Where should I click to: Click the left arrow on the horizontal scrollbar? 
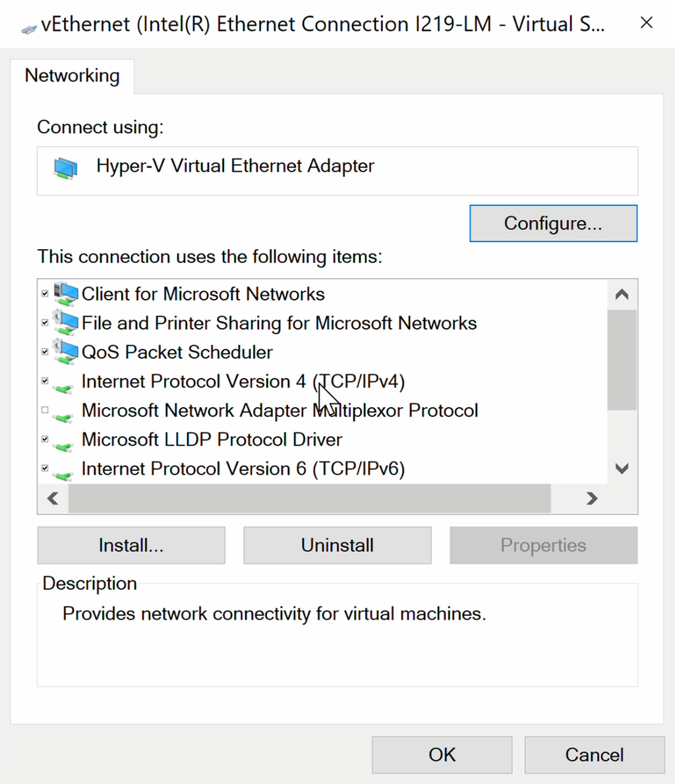point(53,499)
